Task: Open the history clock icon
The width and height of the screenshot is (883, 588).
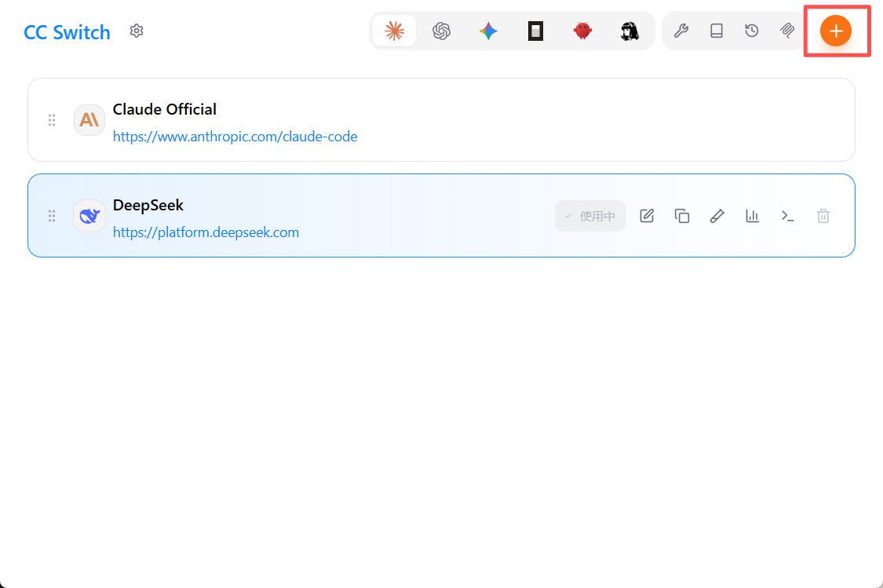Action: coord(752,31)
